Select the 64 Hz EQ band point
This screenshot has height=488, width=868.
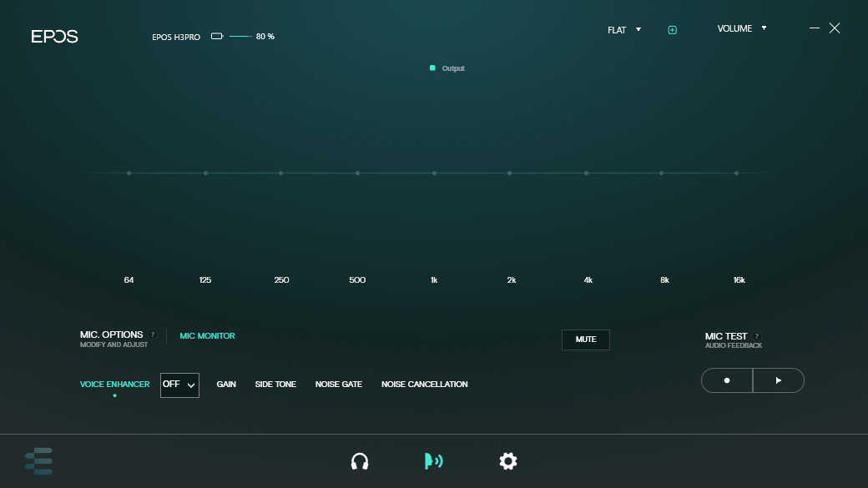(x=129, y=174)
